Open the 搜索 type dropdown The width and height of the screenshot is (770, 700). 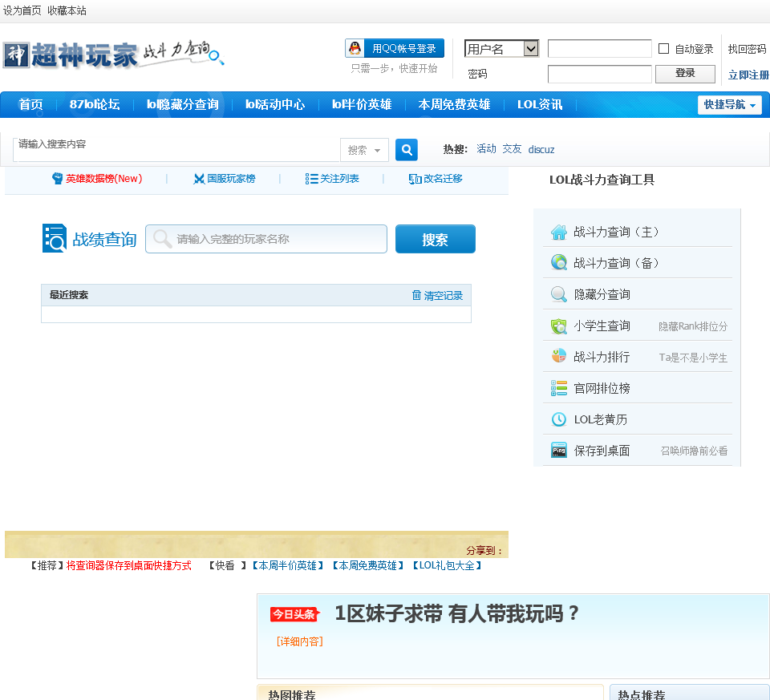tap(364, 150)
